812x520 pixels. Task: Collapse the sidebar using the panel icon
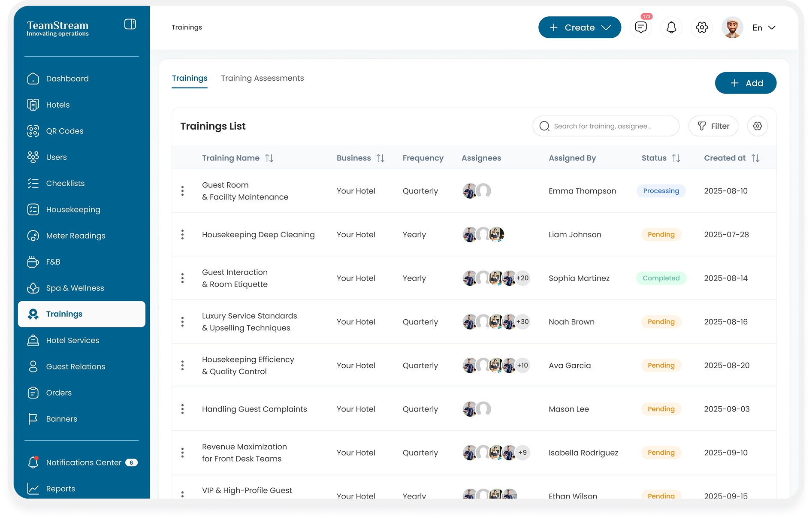pyautogui.click(x=130, y=24)
